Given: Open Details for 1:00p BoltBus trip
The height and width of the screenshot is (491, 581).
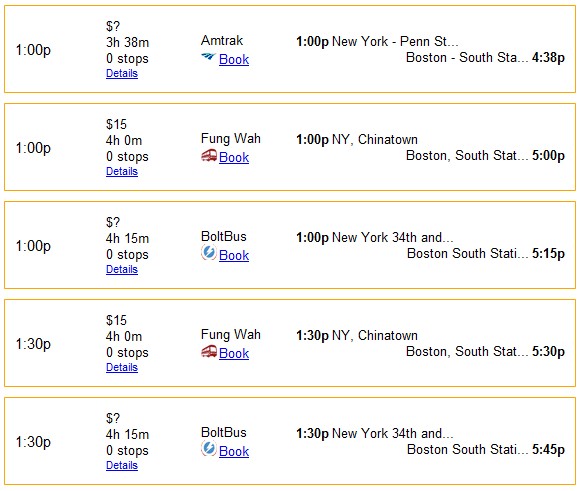Looking at the screenshot, I should coord(122,269).
